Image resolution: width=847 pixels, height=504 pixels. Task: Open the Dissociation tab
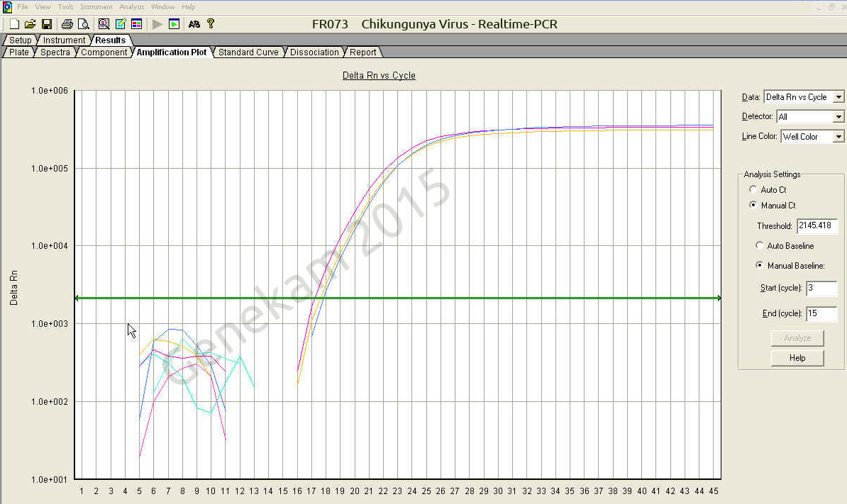314,52
